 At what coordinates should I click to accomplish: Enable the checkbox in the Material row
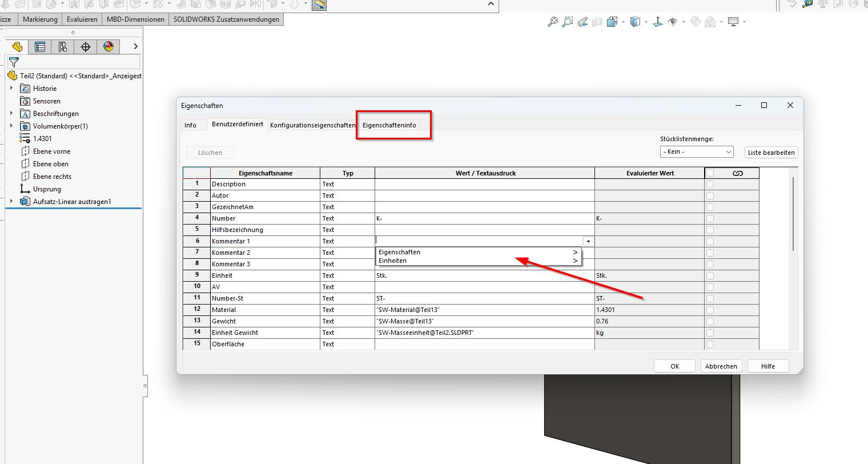710,310
